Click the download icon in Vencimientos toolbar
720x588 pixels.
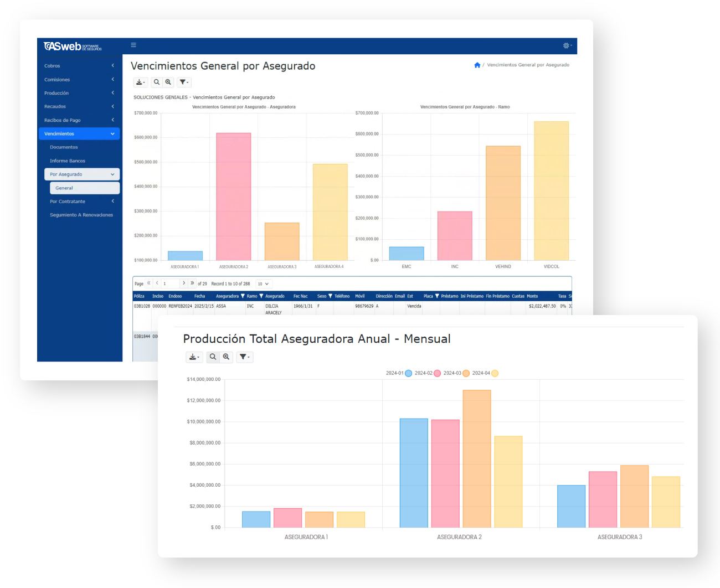(140, 82)
